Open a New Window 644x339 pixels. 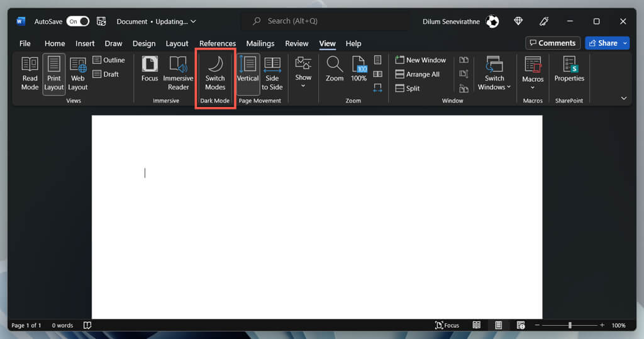[421, 60]
